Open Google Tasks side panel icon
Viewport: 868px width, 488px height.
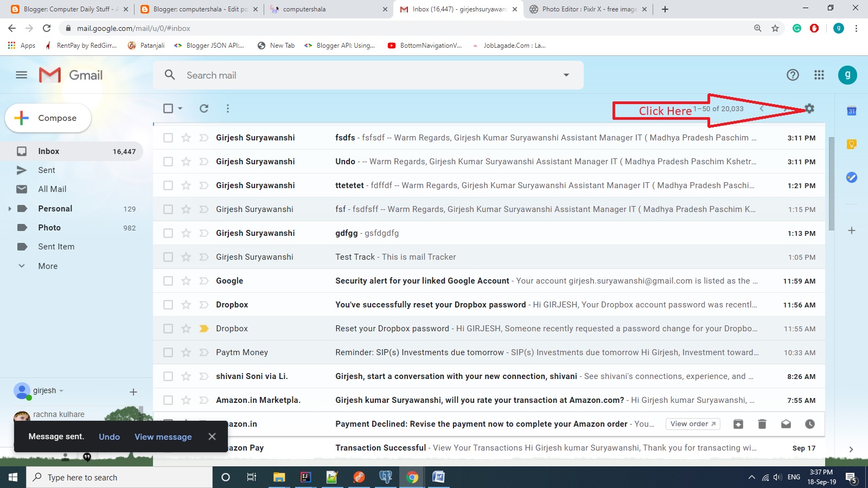(x=852, y=177)
